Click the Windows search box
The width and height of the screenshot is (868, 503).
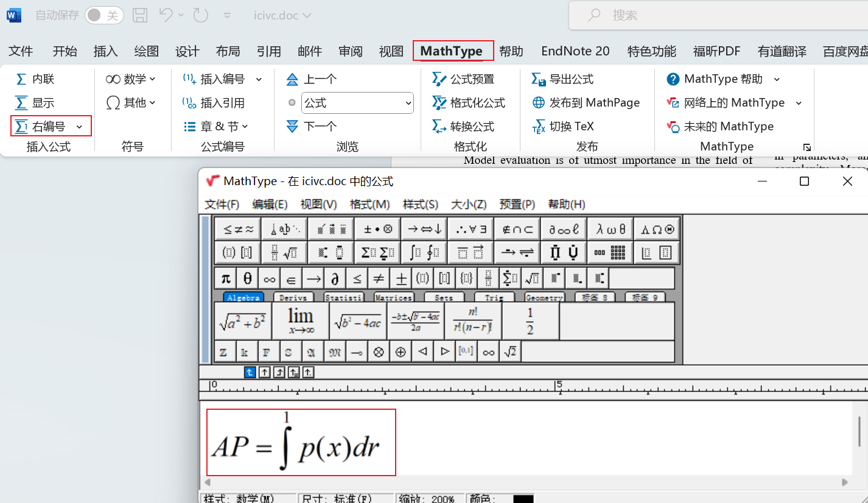point(718,15)
